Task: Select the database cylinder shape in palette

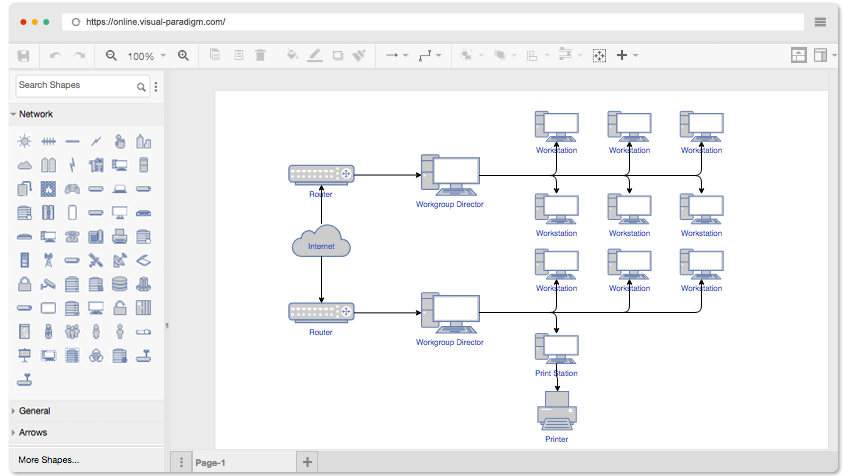Action: click(x=120, y=284)
